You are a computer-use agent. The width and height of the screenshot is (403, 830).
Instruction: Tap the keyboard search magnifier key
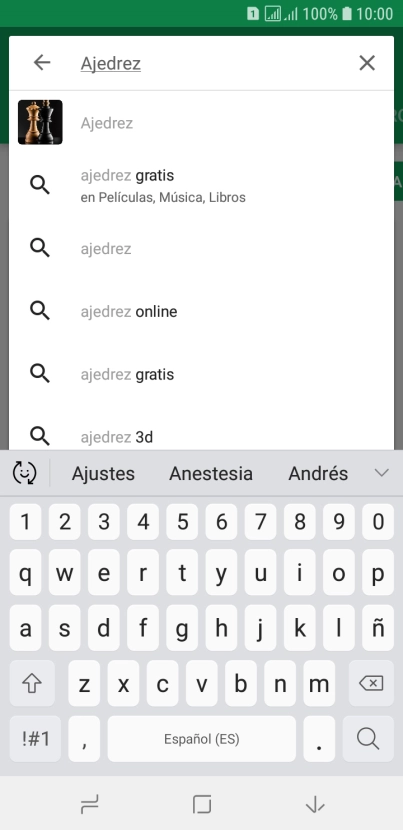368,739
